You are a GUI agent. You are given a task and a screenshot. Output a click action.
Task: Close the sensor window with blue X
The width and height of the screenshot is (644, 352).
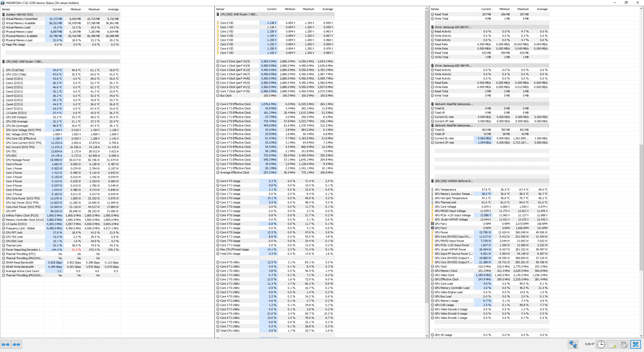pos(635,344)
